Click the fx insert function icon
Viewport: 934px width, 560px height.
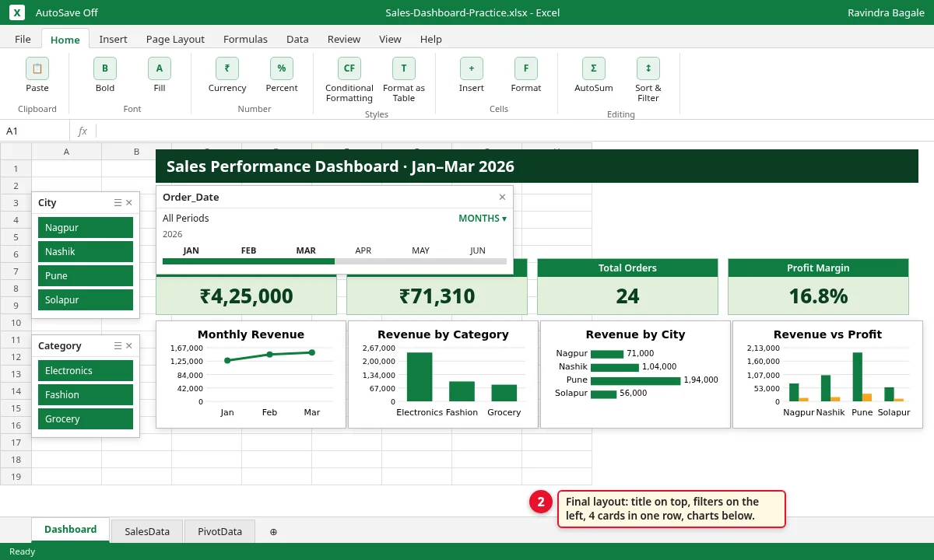[83, 131]
